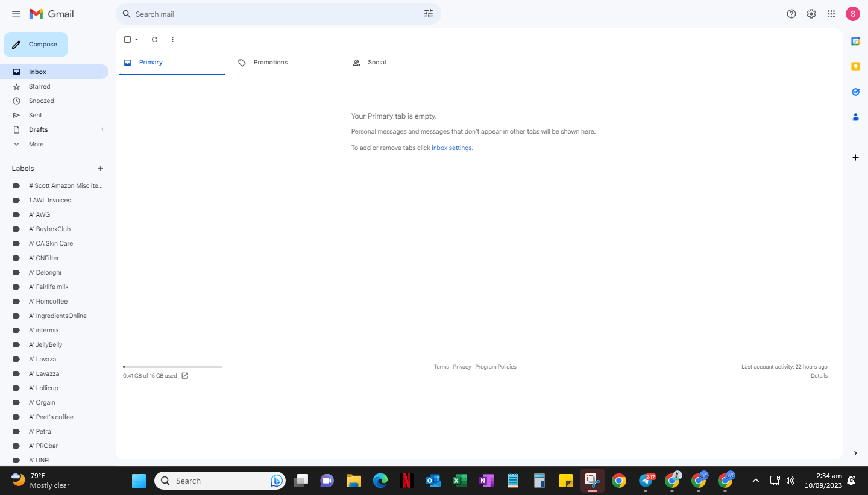Open the A' Lavazza label
This screenshot has height=495, width=868.
54,373
